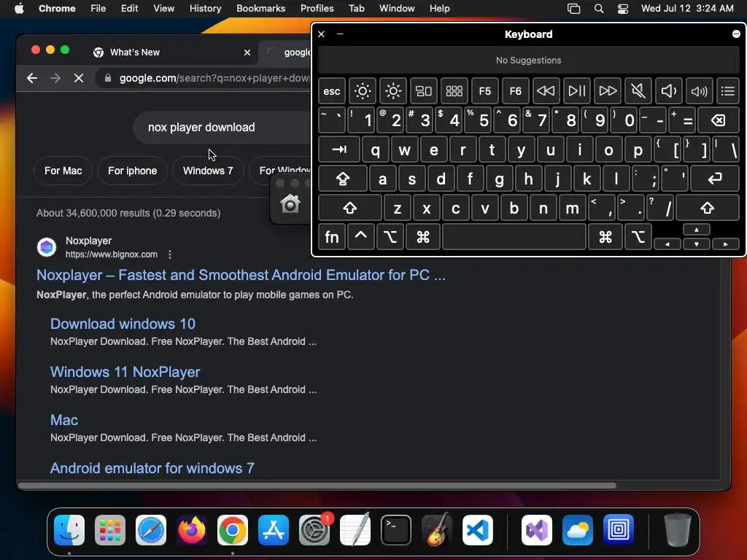Toggle the control caret key
Screen dimensions: 747x560
360,237
